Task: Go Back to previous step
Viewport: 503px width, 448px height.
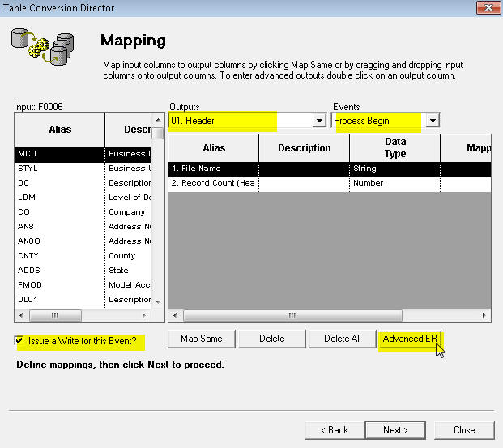Action: (335, 430)
